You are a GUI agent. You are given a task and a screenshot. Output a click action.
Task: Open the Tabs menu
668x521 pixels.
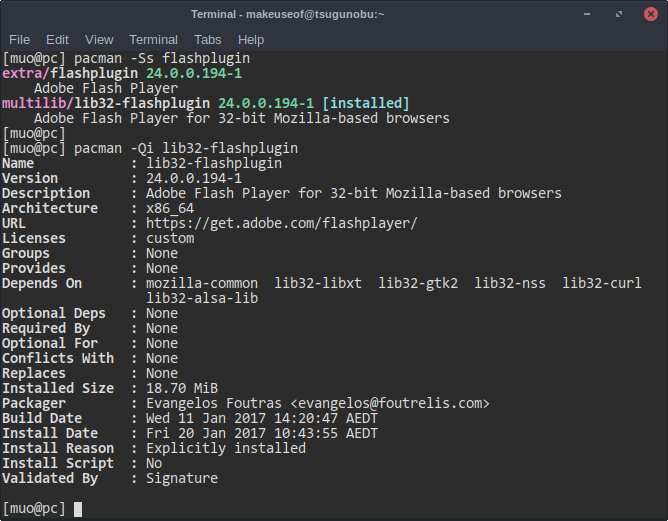208,39
